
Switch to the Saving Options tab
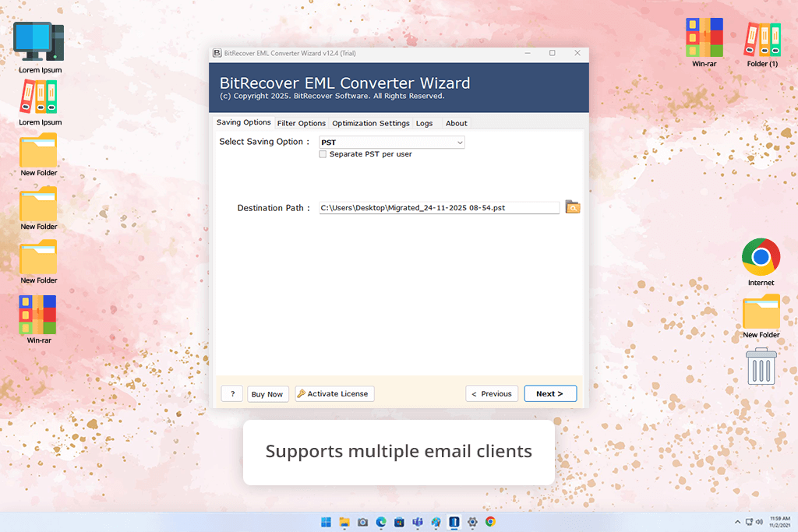pos(243,122)
